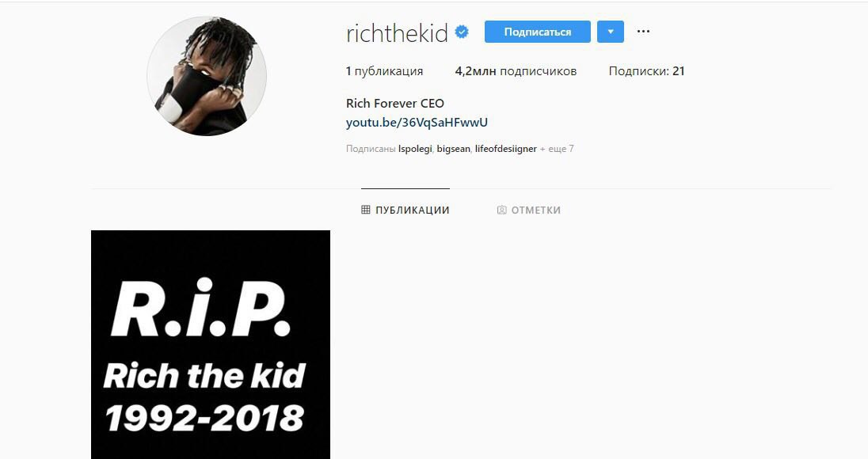Open the lifeofdesiigner follower profile link
This screenshot has height=459, width=868.
506,149
